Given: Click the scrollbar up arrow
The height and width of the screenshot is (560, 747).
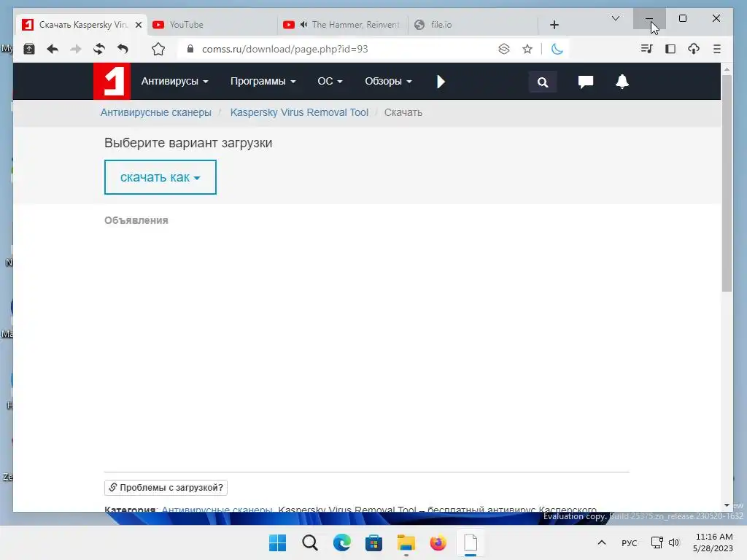Looking at the screenshot, I should point(727,69).
